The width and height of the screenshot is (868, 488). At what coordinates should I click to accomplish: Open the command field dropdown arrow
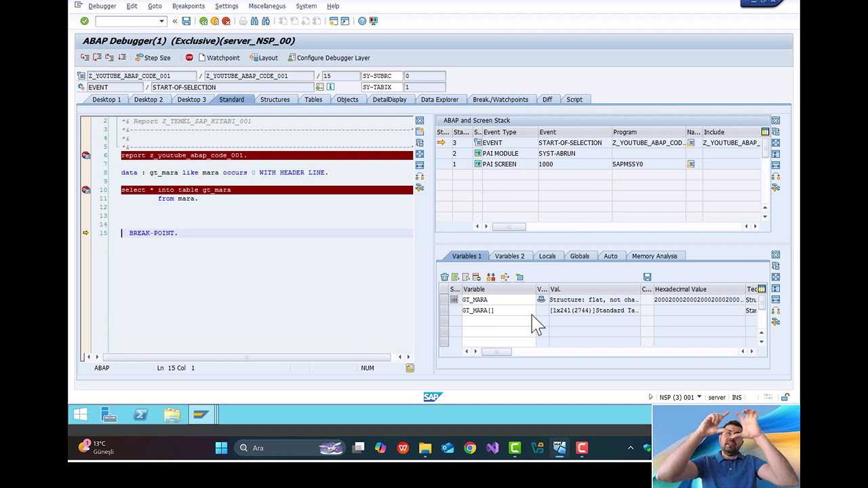[161, 21]
